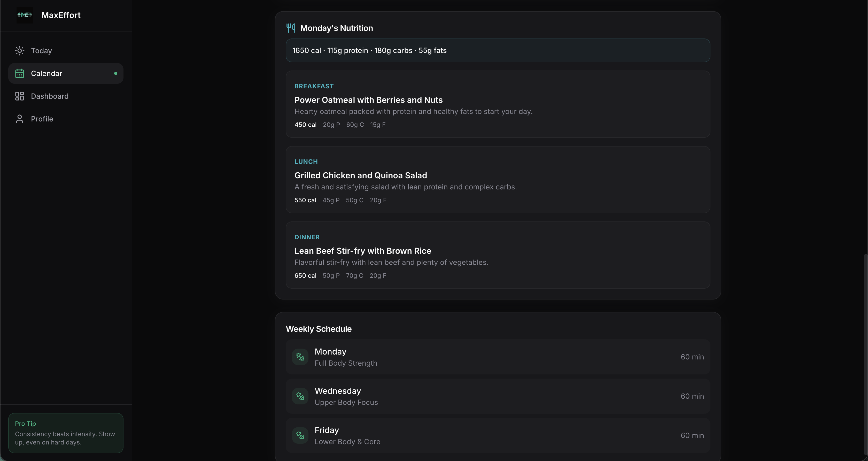
Task: Click the dumbbell icon on the Monday row
Action: click(x=300, y=357)
